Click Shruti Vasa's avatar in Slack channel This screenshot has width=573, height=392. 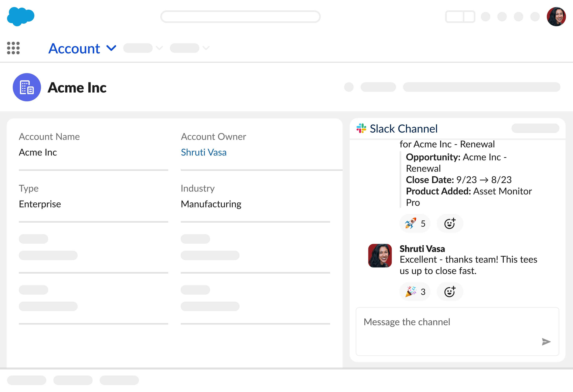[x=380, y=256]
